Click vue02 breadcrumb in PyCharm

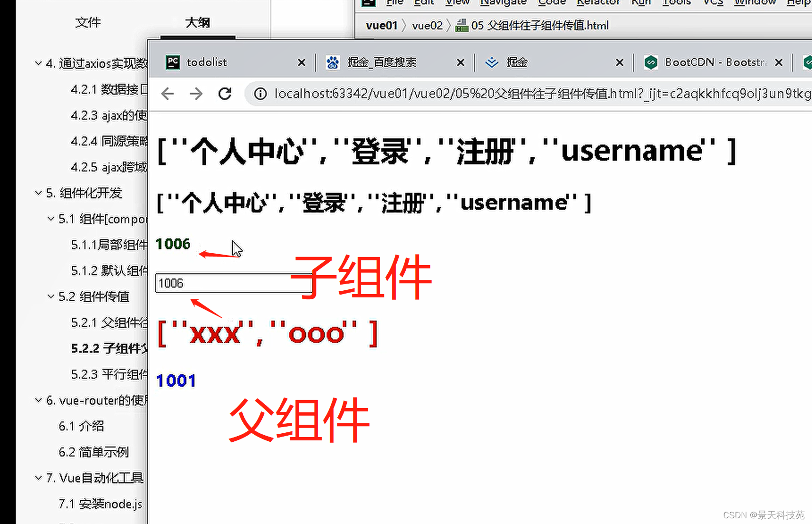click(427, 25)
